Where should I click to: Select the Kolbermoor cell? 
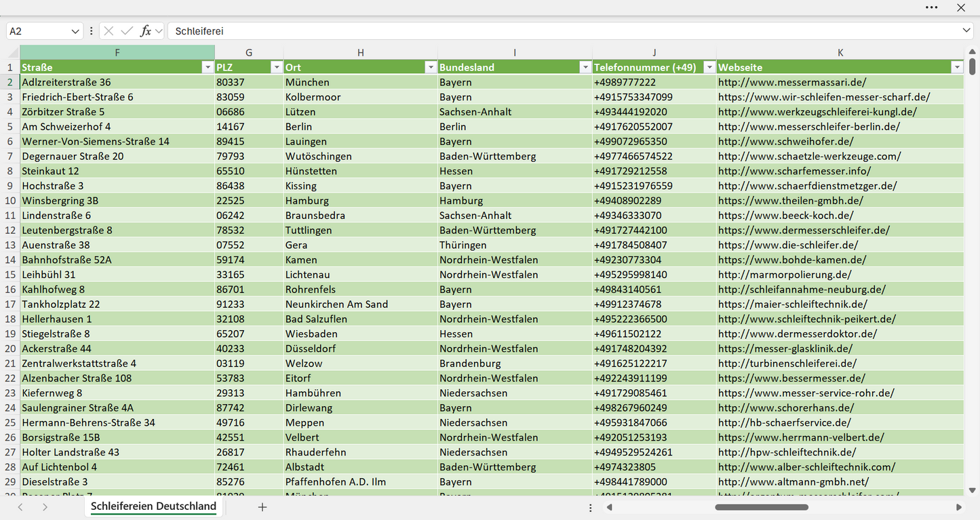(x=361, y=97)
